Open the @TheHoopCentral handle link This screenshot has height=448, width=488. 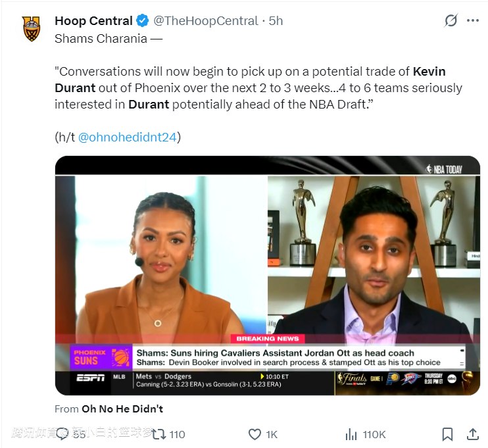point(206,21)
